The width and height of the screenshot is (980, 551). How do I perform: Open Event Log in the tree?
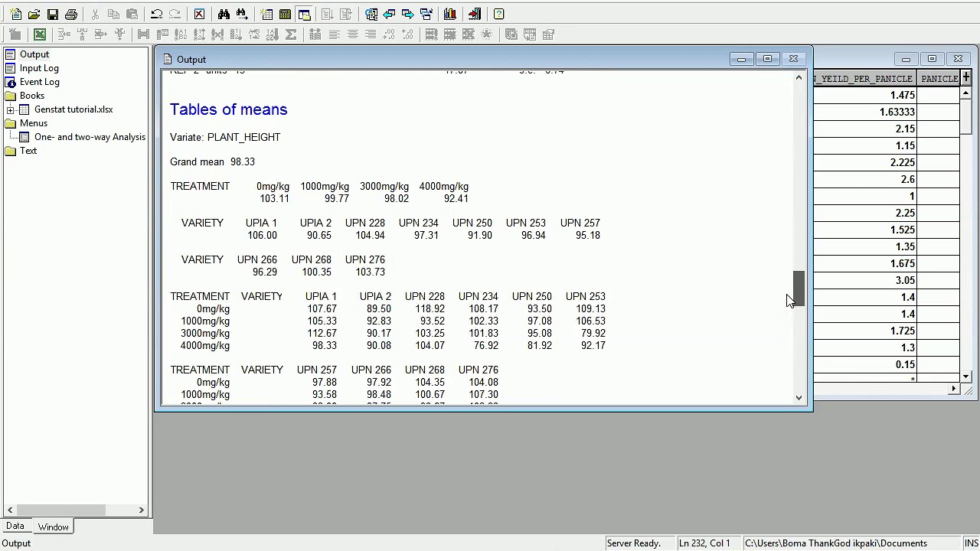click(40, 82)
